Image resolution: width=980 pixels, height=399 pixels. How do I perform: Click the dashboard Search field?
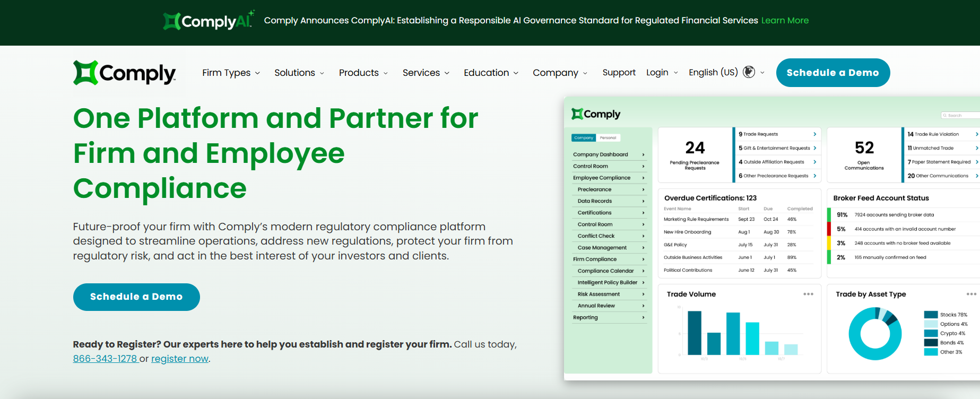pos(960,115)
